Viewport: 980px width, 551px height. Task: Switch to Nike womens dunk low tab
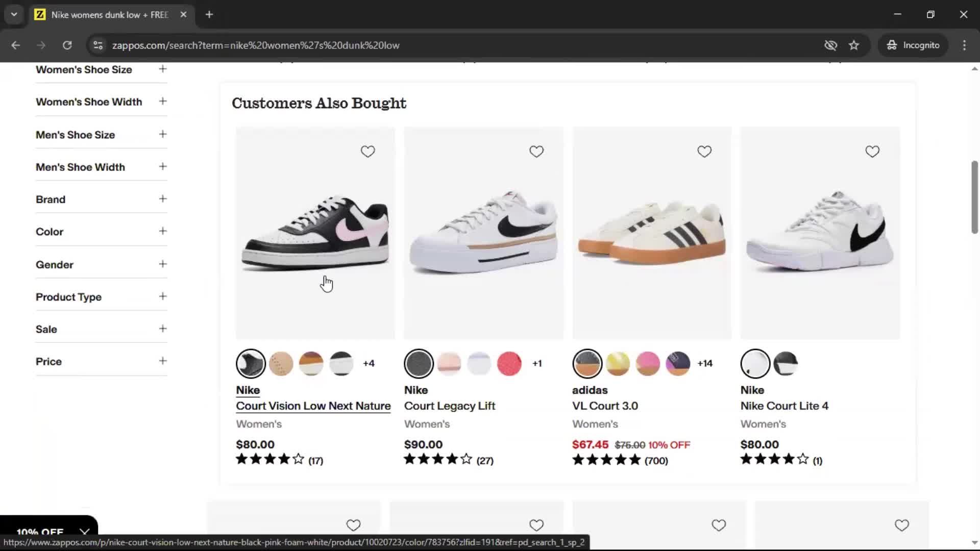111,15
